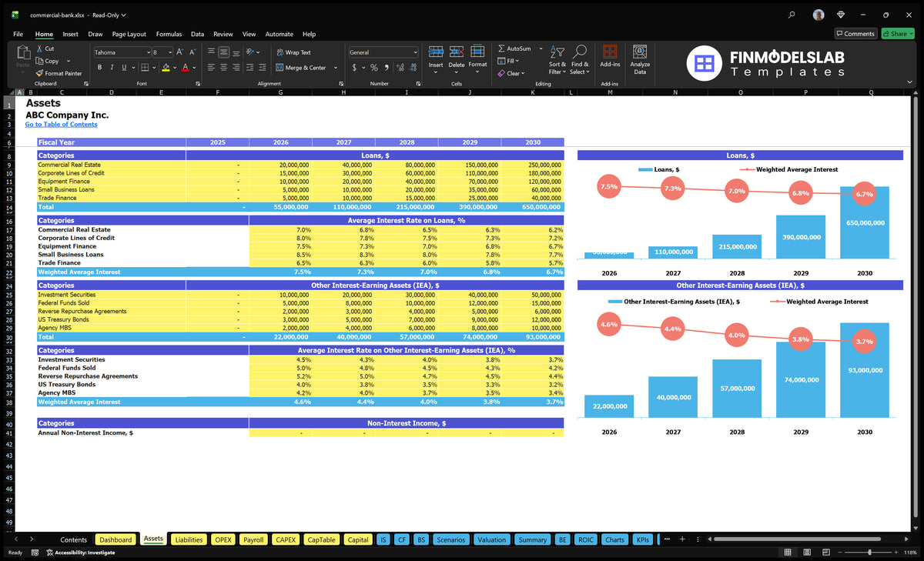Open the search magnifier in title bar
This screenshot has width=924, height=561.
click(792, 15)
